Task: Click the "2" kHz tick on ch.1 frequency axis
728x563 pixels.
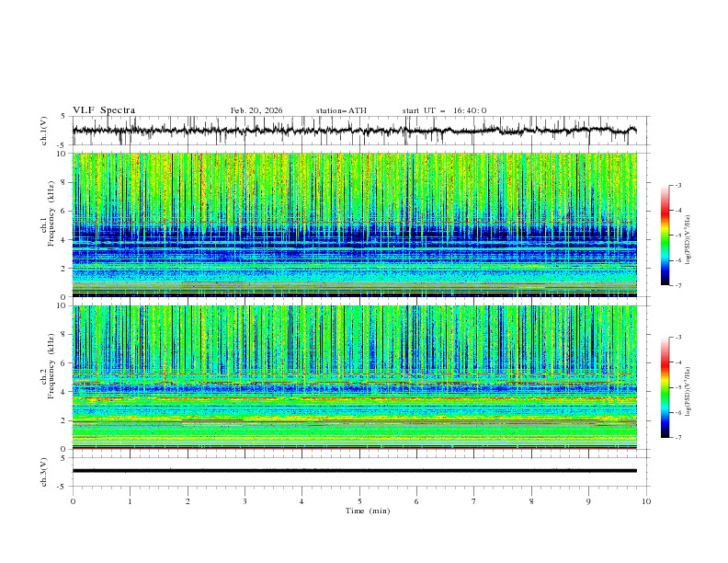Action: (x=64, y=269)
